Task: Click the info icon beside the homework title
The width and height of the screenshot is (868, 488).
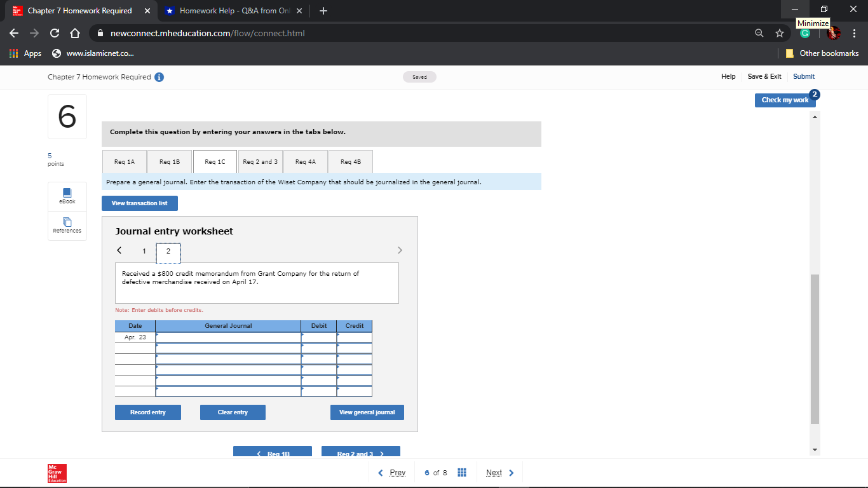Action: [x=159, y=77]
